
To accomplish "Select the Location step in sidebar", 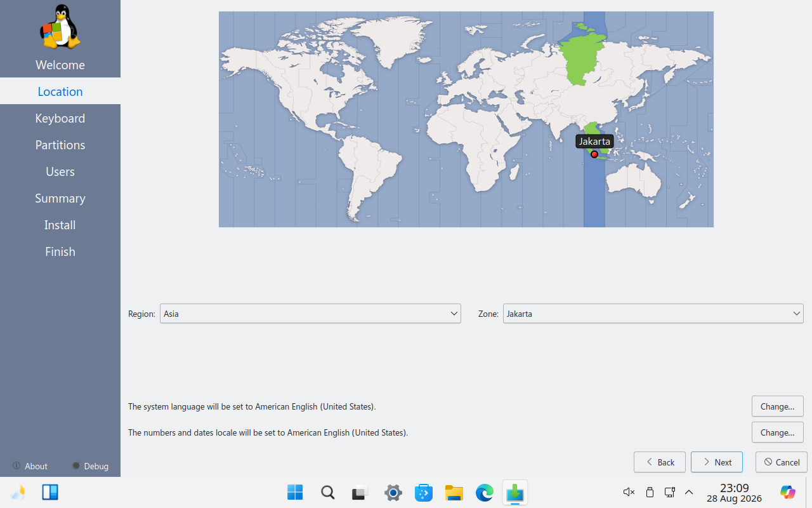I will (x=60, y=91).
